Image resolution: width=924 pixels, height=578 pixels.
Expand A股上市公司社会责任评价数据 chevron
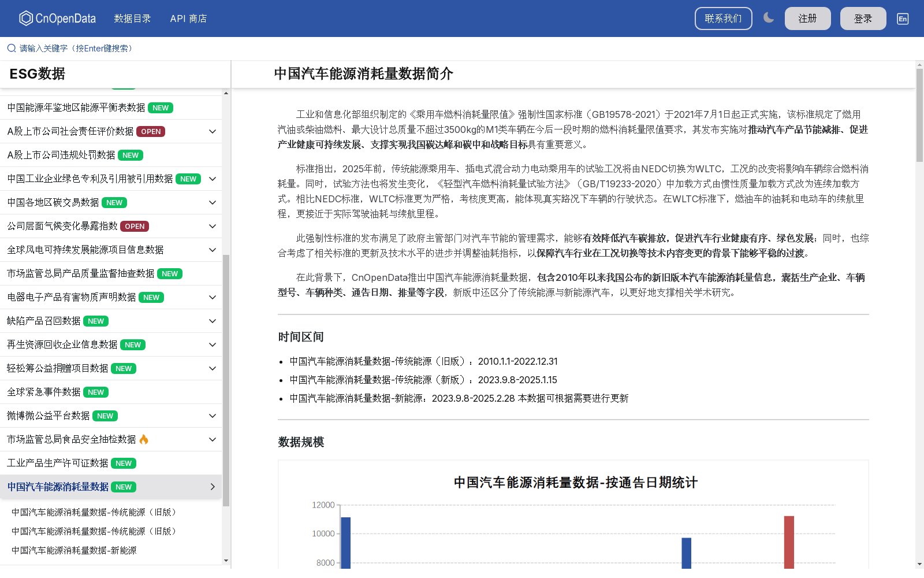tap(213, 131)
